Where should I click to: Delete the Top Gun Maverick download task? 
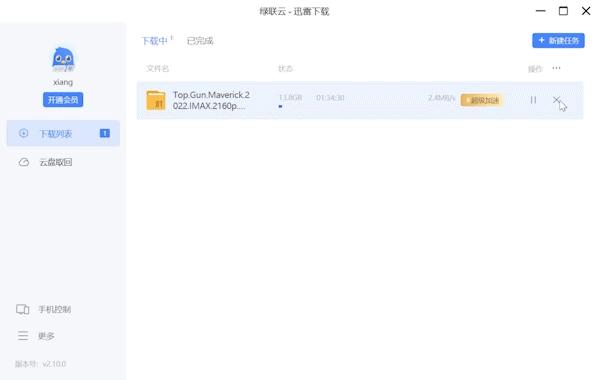click(x=556, y=100)
